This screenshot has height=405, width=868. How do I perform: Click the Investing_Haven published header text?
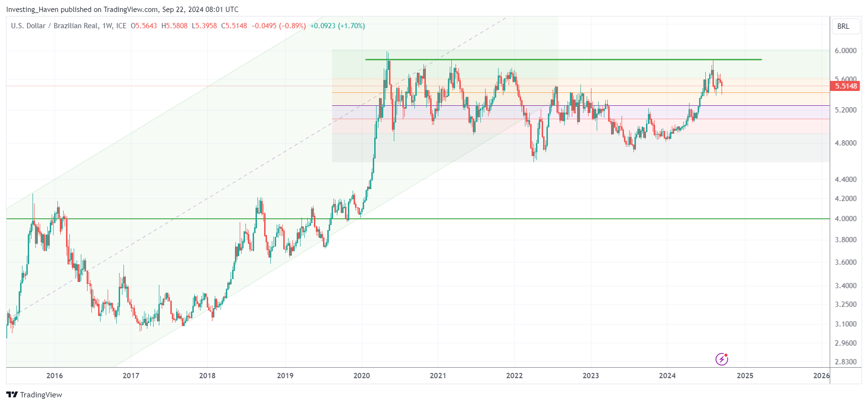click(x=122, y=9)
